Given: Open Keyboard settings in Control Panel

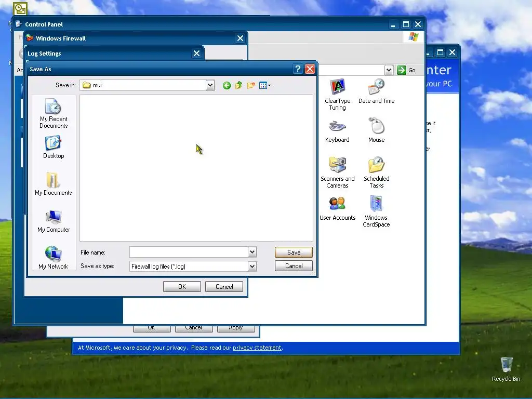Looking at the screenshot, I should coord(337,130).
